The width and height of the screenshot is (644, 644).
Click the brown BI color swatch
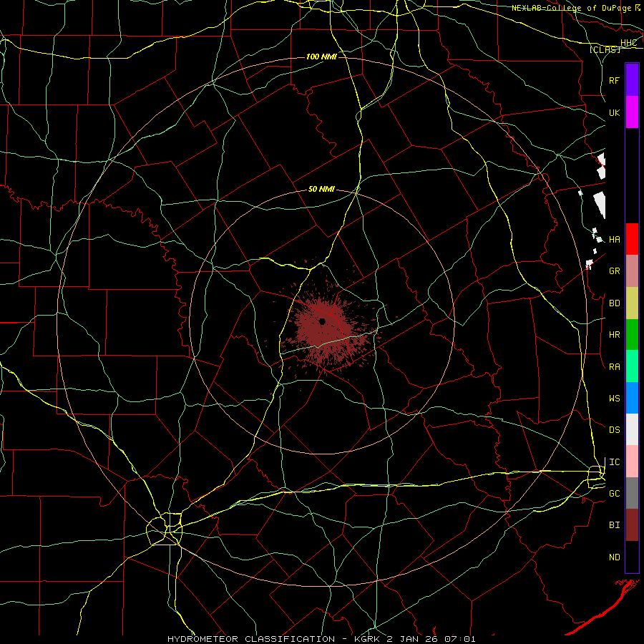632,525
